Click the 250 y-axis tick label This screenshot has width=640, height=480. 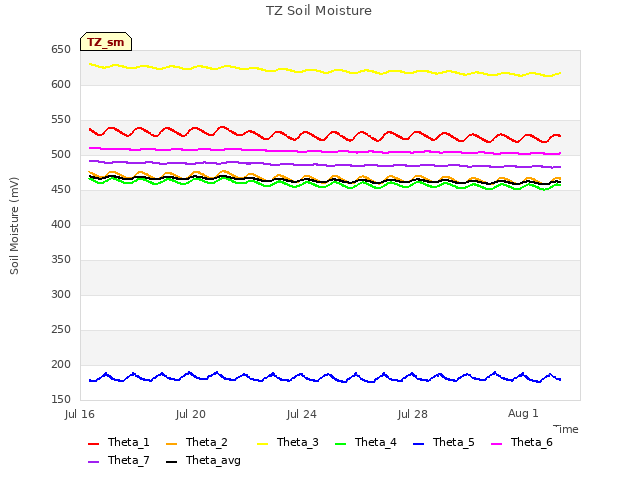pos(61,330)
